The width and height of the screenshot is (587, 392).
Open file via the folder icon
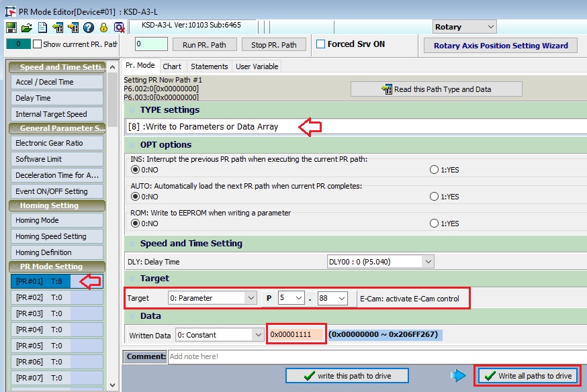click(26, 28)
